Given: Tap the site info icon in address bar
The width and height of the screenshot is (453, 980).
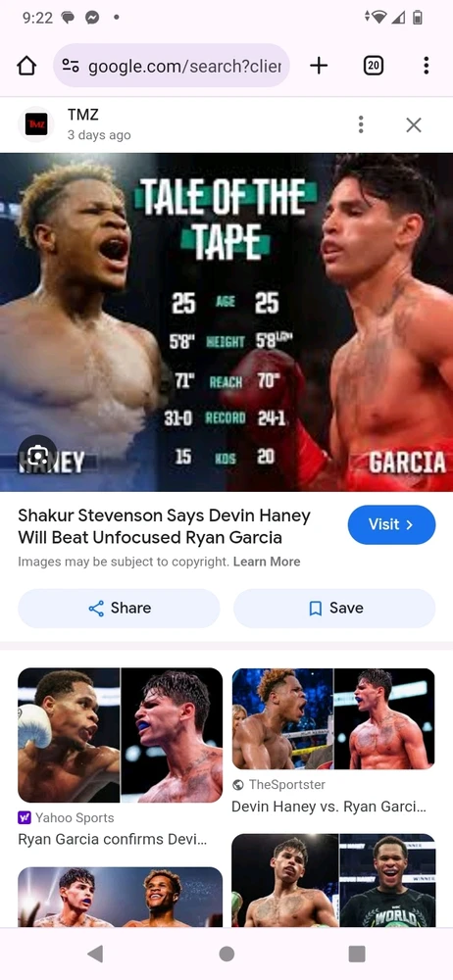Looking at the screenshot, I should [x=71, y=66].
